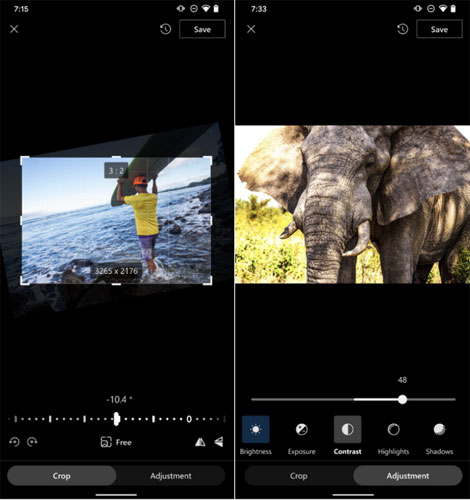
Task: Click the straighten angle slider handle
Action: coord(116,419)
